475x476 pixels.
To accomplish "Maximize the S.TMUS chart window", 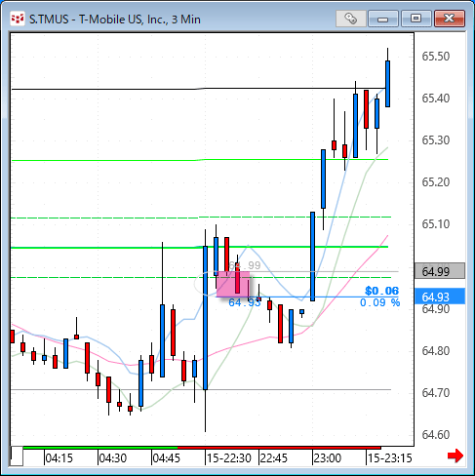I will (416, 19).
